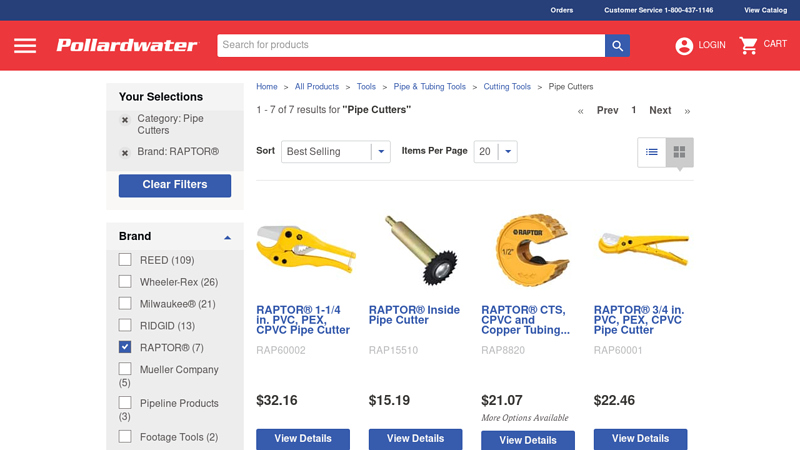Check the REED brand filter
Image resolution: width=800 pixels, height=450 pixels.
click(x=125, y=260)
